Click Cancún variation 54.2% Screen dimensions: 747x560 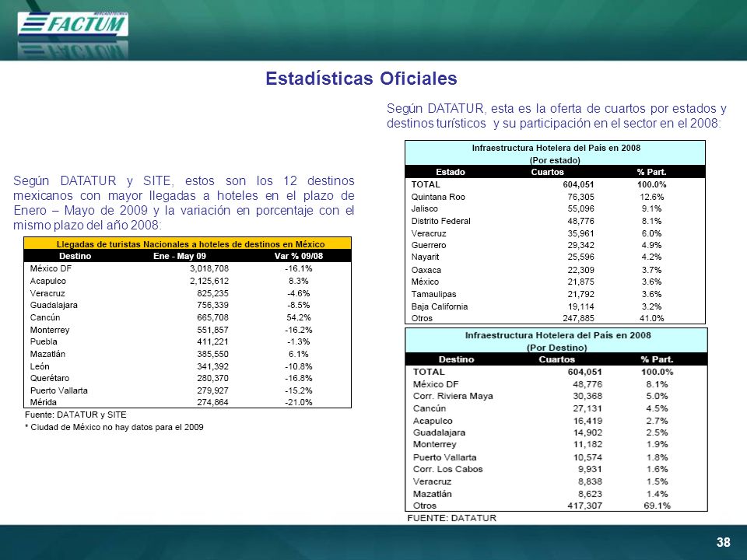(x=299, y=317)
